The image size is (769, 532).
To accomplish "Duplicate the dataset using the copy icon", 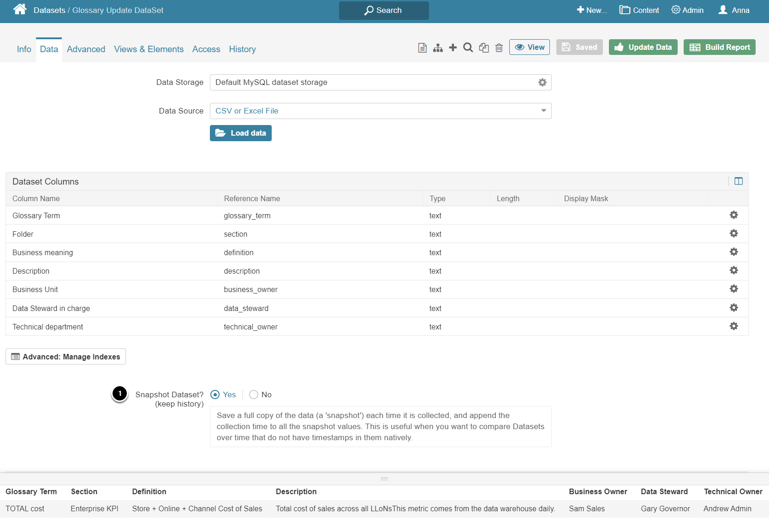I will (x=483, y=47).
